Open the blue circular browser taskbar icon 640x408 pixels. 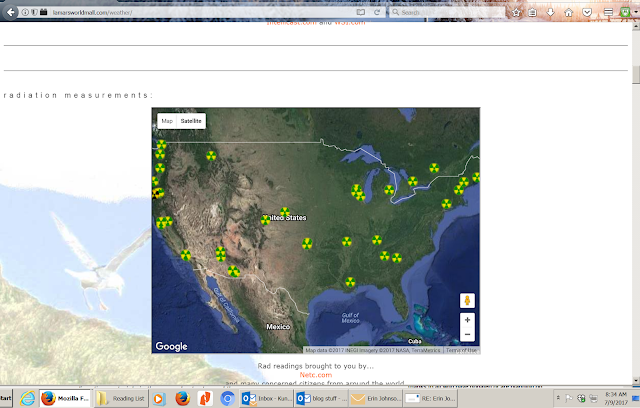[227, 398]
